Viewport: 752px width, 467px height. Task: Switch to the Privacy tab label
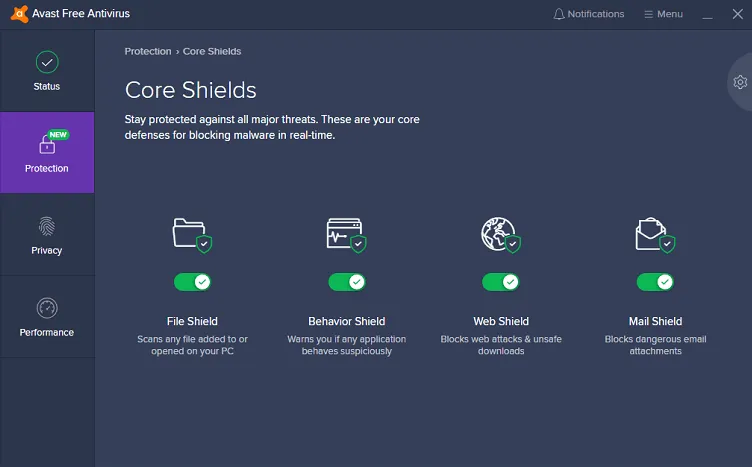47,250
